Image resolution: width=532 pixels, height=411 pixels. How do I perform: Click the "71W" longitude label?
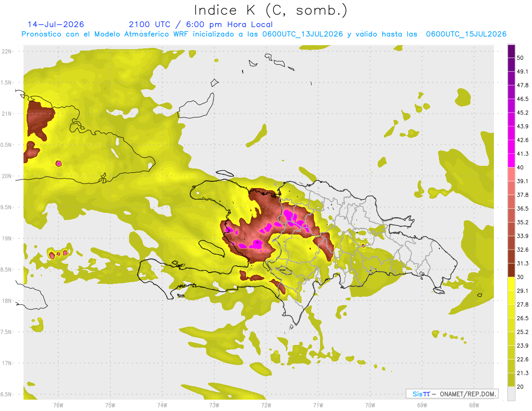pos(318,405)
